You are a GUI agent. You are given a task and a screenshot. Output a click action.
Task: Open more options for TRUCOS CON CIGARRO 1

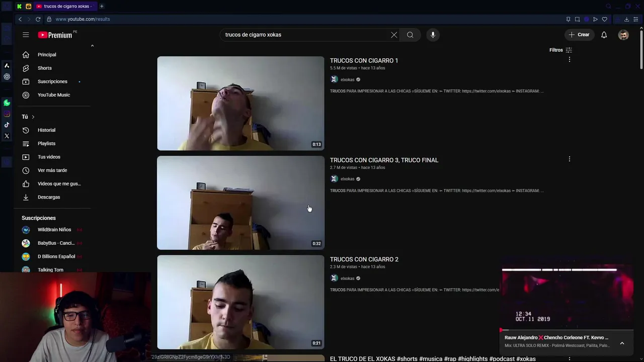[x=569, y=59]
